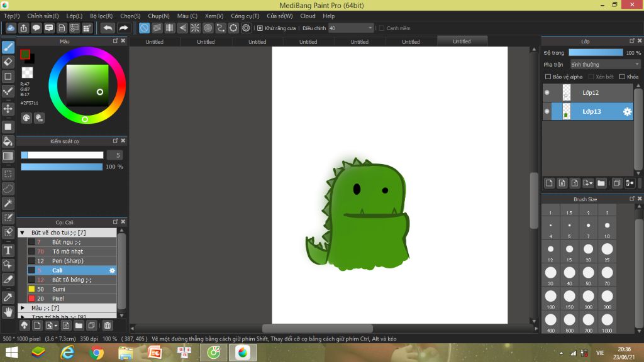Image resolution: width=644 pixels, height=362 pixels.
Task: Duplicate the layer in the Lớp panel
Action: tap(617, 183)
